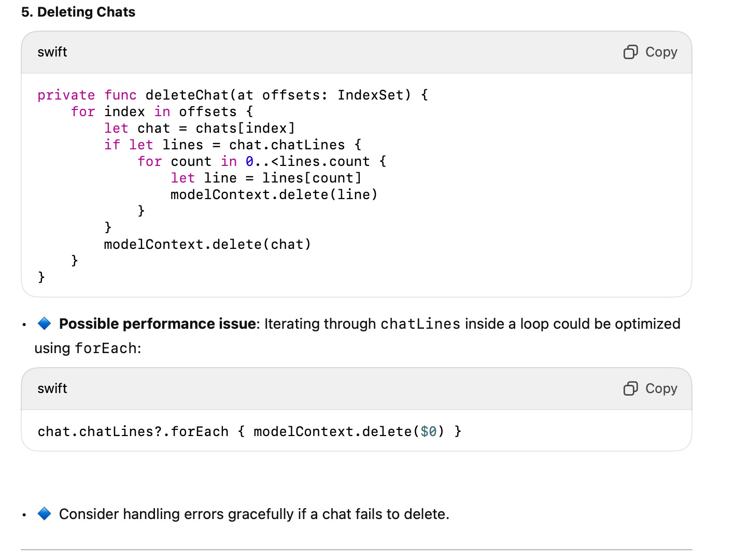
Task: Select the swift language label on the first code block
Action: click(x=52, y=52)
